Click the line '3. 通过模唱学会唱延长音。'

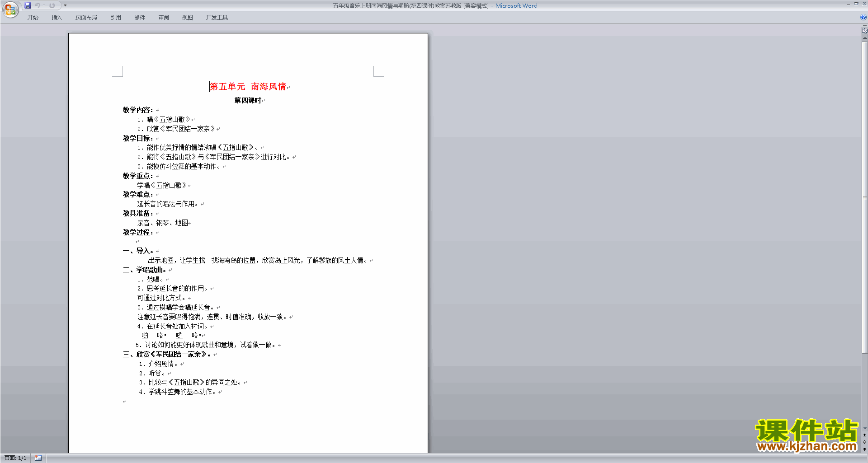click(x=176, y=307)
